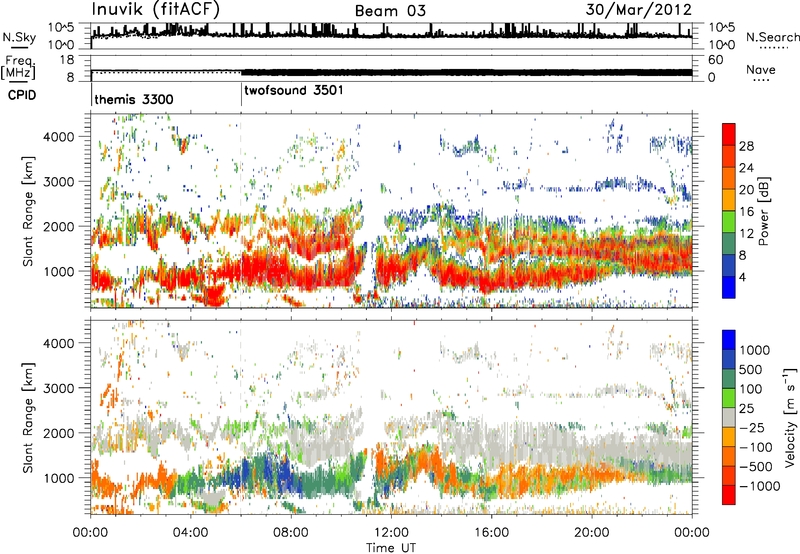Click the "4000" tick of the power panel
Image resolution: width=800 pixels, height=554 pixels.
[58, 137]
